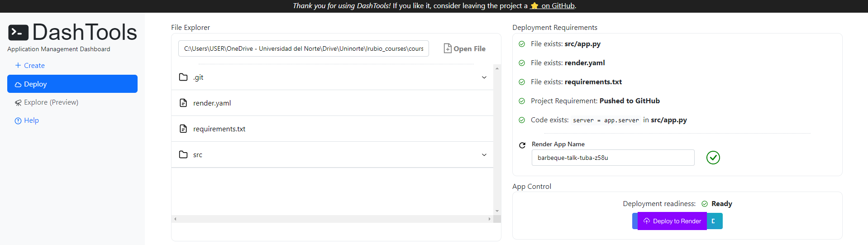Viewport: 868px width, 245px height.
Task: Click the Open File button
Action: click(464, 48)
